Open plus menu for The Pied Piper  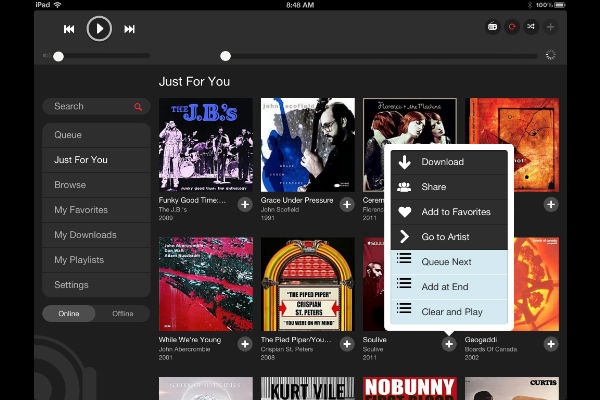point(347,344)
